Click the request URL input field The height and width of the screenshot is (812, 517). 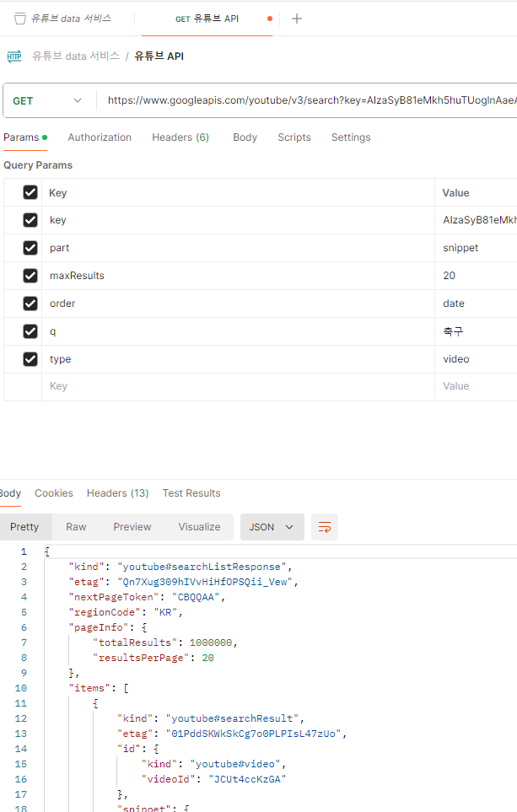point(311,100)
